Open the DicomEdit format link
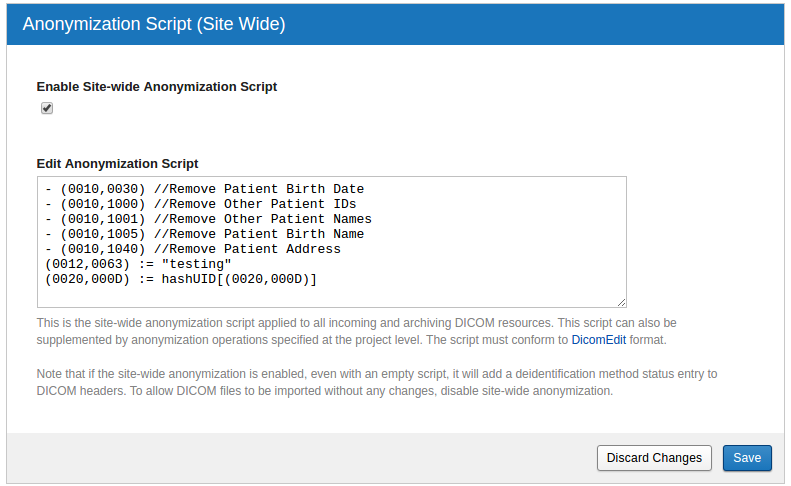791x486 pixels. [599, 340]
